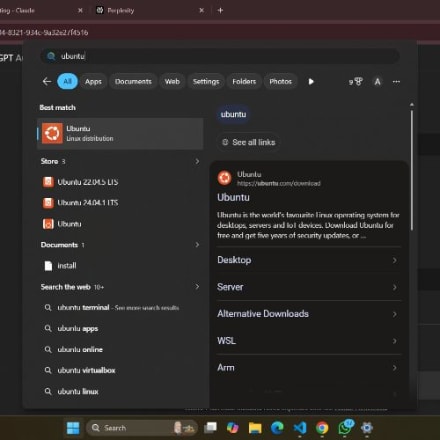The height and width of the screenshot is (440, 440).
Task: Open the ubuntu.com/download URL link
Action: click(279, 183)
